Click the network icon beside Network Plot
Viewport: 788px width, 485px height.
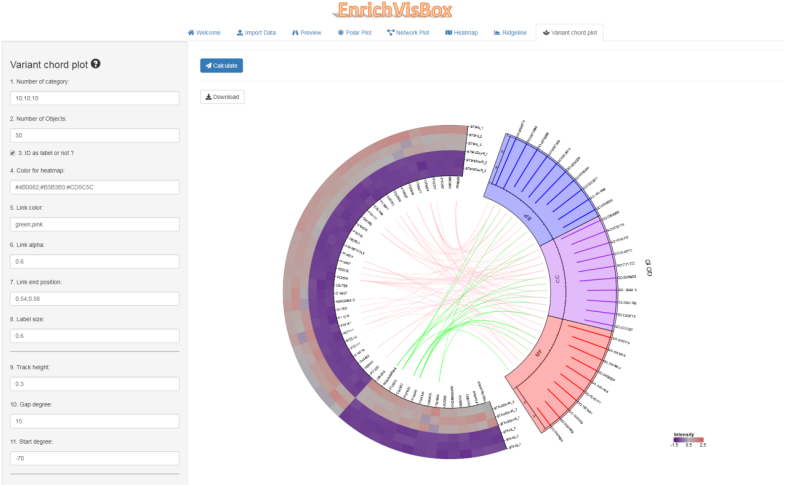point(390,33)
